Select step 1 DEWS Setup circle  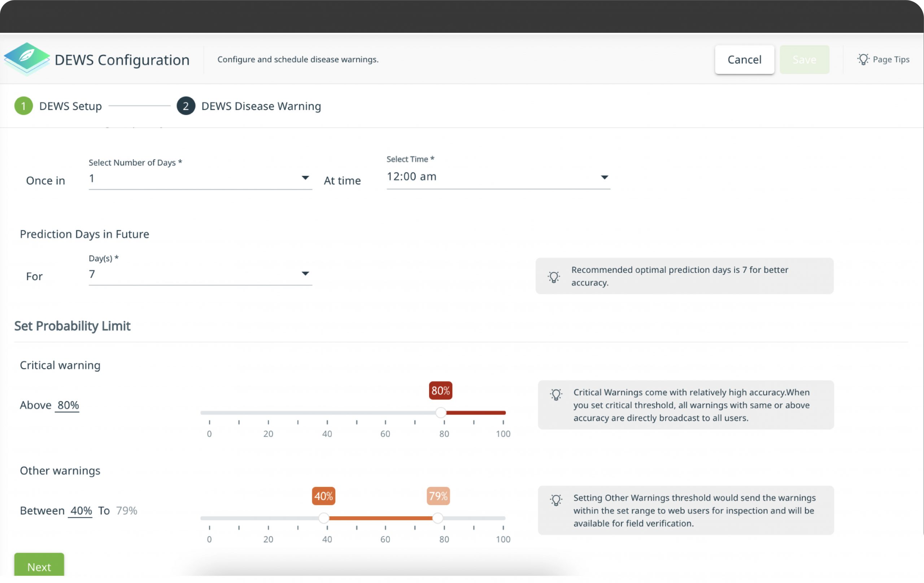tap(23, 106)
